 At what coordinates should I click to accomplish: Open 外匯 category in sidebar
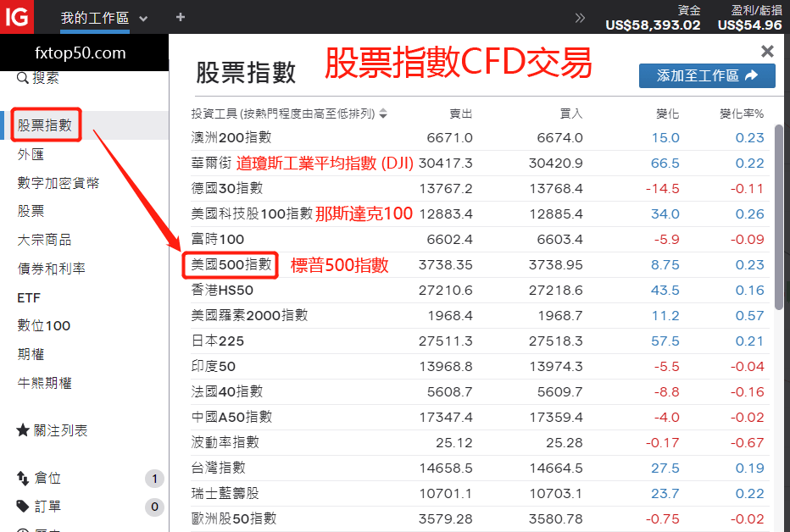click(x=31, y=154)
